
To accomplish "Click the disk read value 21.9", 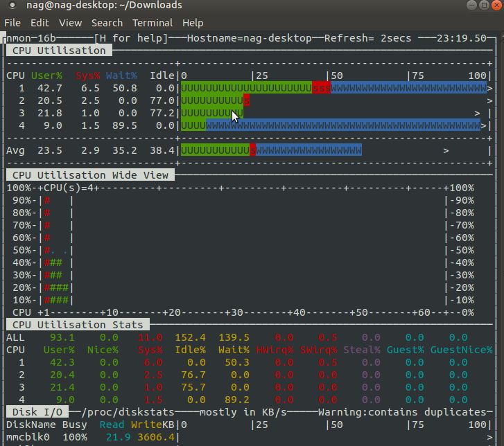I will [119, 437].
